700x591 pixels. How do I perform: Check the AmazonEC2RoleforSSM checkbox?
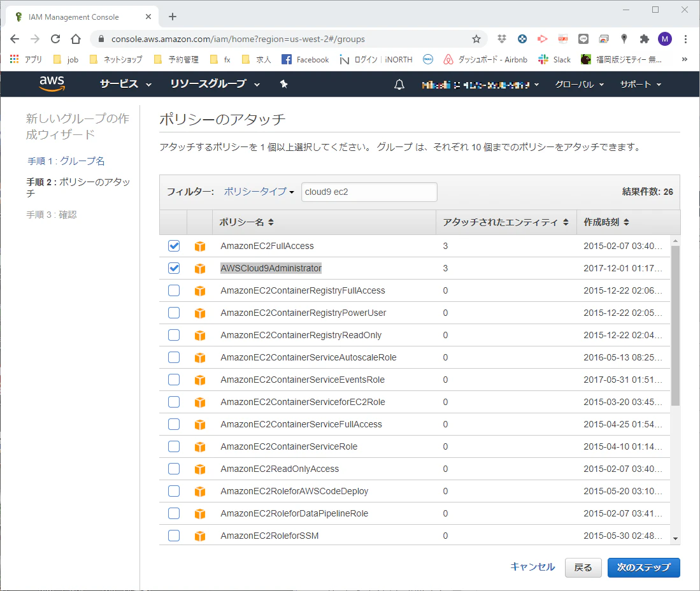[174, 536]
